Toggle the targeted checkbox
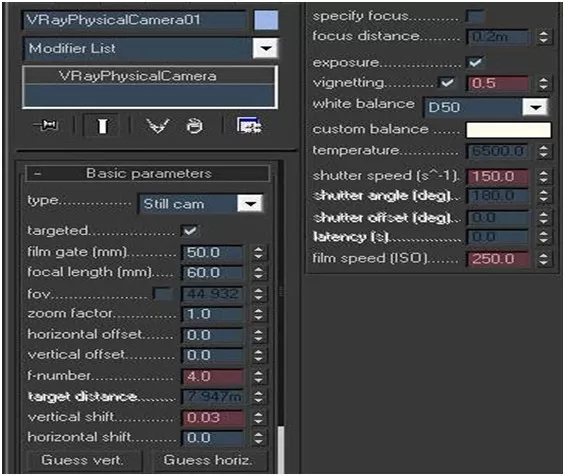The image size is (565, 476). pos(190,231)
